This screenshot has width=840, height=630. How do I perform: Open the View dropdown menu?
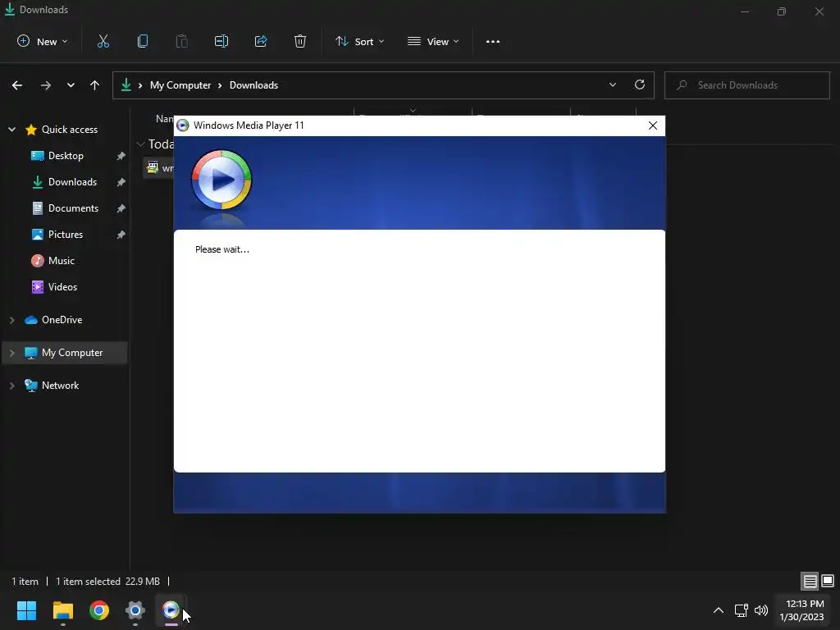pyautogui.click(x=433, y=41)
